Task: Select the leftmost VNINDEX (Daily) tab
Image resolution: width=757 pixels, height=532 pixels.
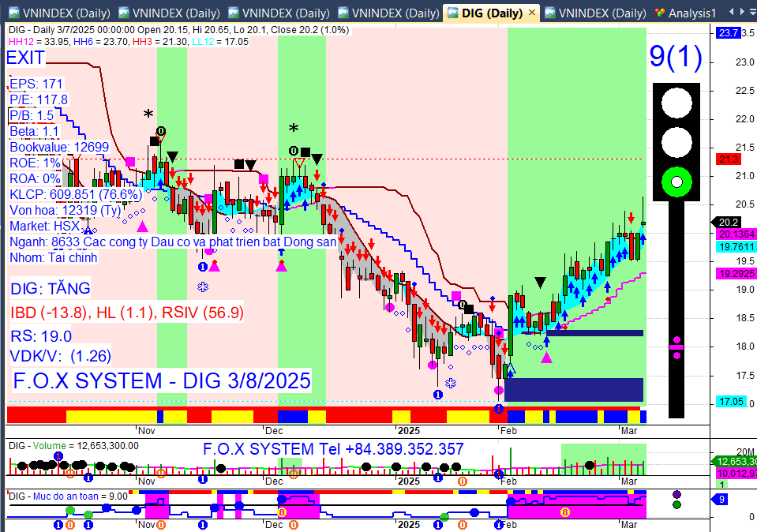Action: pyautogui.click(x=60, y=13)
